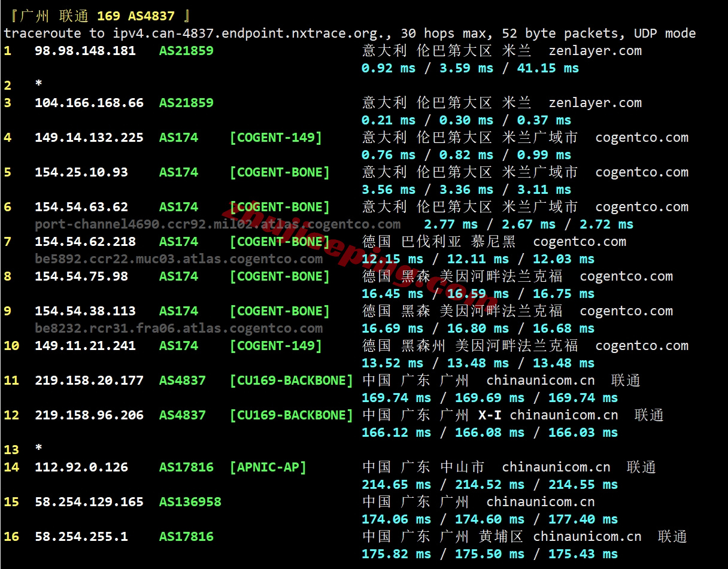Select location 中国 广东 中山市

[x=423, y=467]
